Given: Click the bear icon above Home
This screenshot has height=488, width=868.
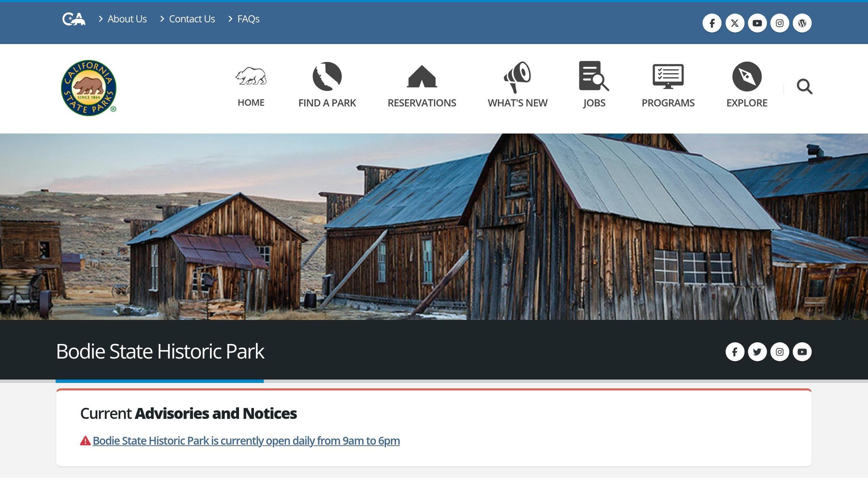Looking at the screenshot, I should tap(251, 76).
